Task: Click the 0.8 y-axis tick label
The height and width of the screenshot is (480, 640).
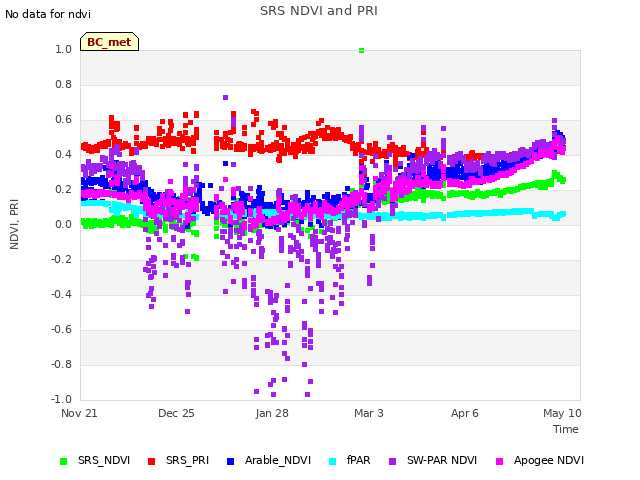Action: (63, 84)
